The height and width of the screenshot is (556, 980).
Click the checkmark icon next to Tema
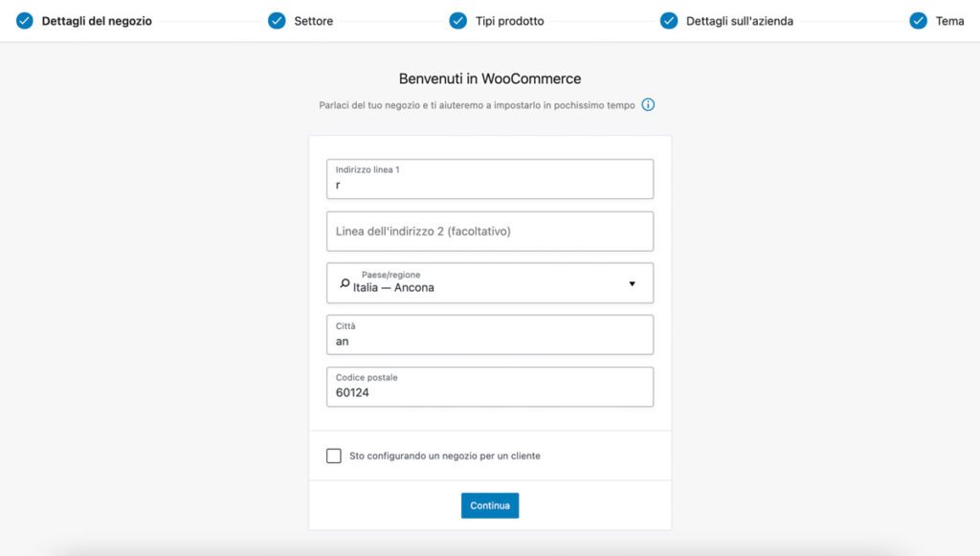click(x=918, y=21)
